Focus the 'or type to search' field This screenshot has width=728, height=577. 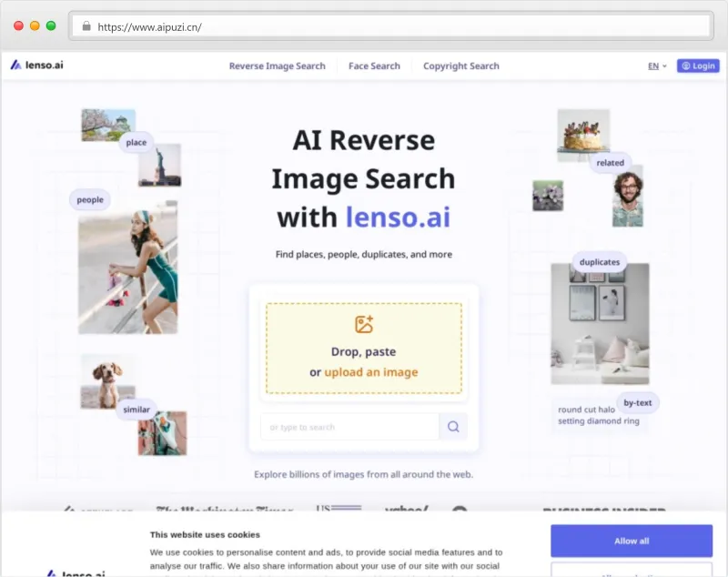349,427
